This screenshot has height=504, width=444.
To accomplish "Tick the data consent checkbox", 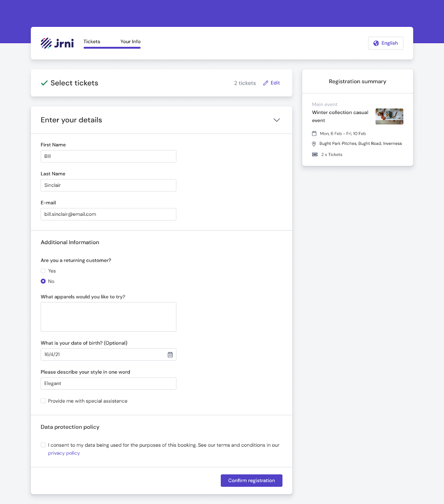I will (x=43, y=445).
